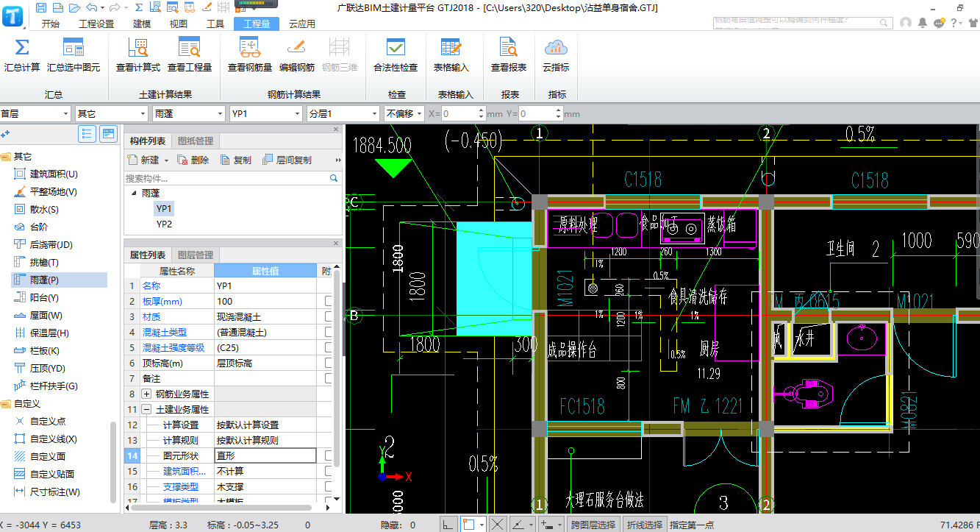
Task: Open 查看工程量
Action: pos(190,56)
